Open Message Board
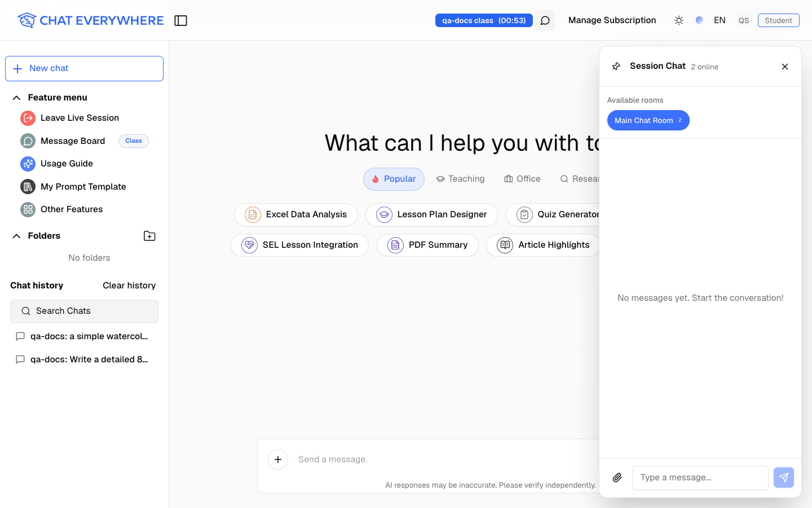This screenshot has height=508, width=812. pyautogui.click(x=73, y=141)
